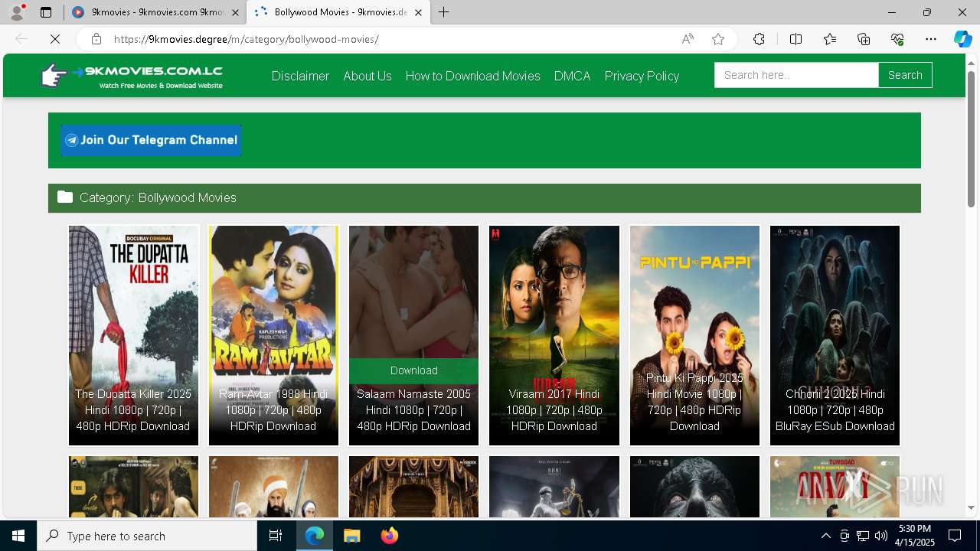Open the About Us page
Image resolution: width=980 pixels, height=551 pixels.
pyautogui.click(x=367, y=76)
